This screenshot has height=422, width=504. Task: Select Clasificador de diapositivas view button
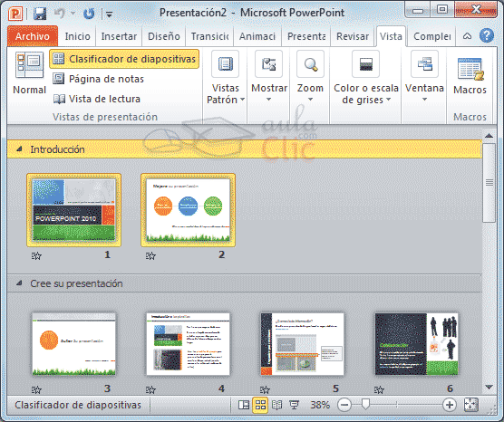click(124, 59)
